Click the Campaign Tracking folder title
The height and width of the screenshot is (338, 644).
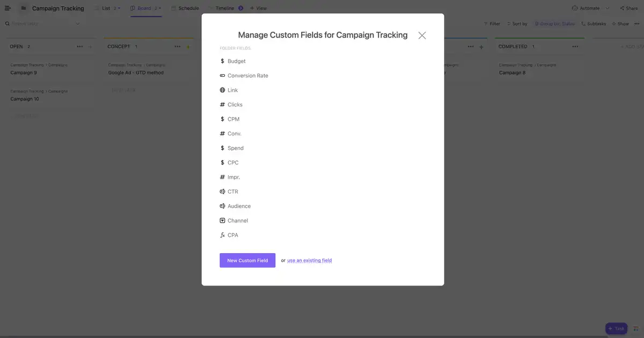pyautogui.click(x=58, y=9)
